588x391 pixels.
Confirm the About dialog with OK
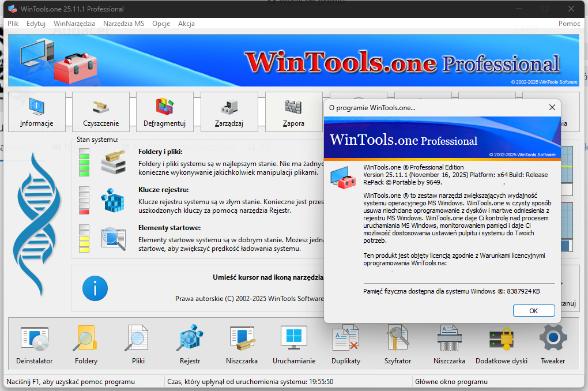point(534,311)
